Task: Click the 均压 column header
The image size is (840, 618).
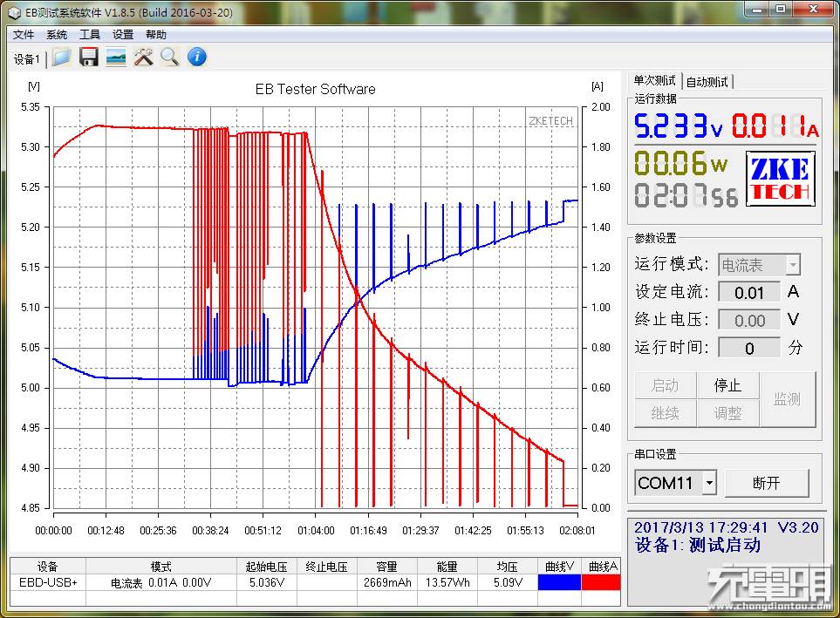Action: (508, 567)
